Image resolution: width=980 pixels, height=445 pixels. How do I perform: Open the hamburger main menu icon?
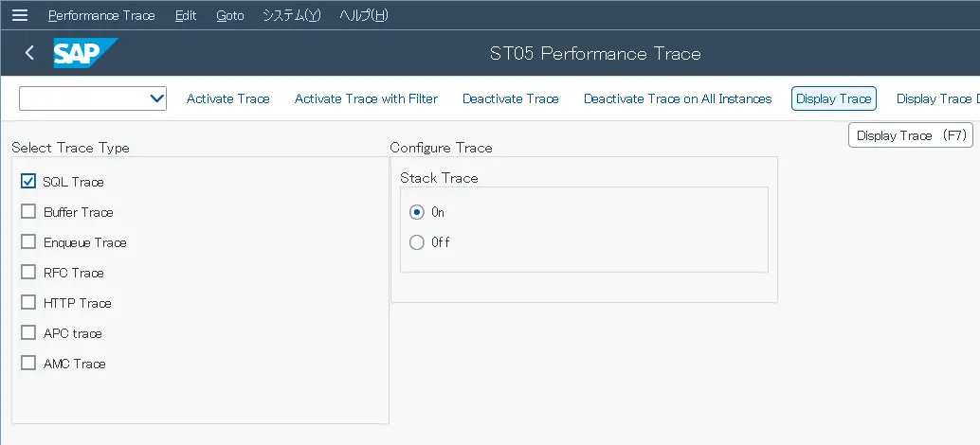point(20,15)
